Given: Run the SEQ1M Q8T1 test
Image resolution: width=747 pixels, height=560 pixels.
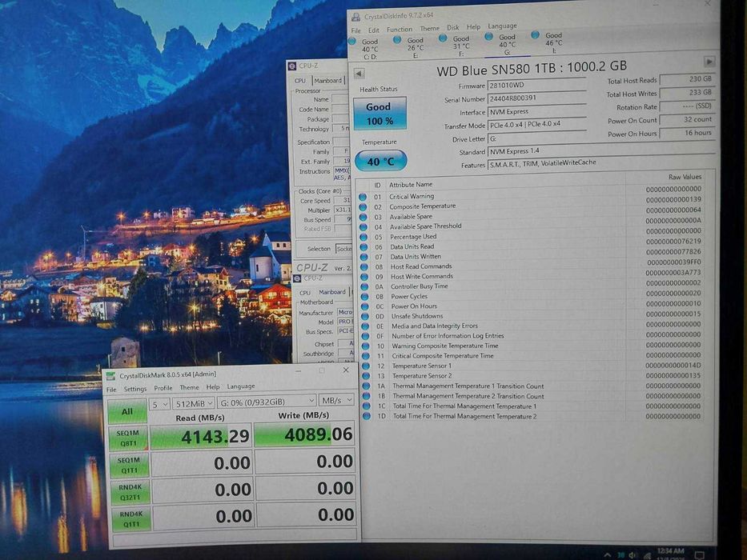Looking at the screenshot, I should (129, 438).
